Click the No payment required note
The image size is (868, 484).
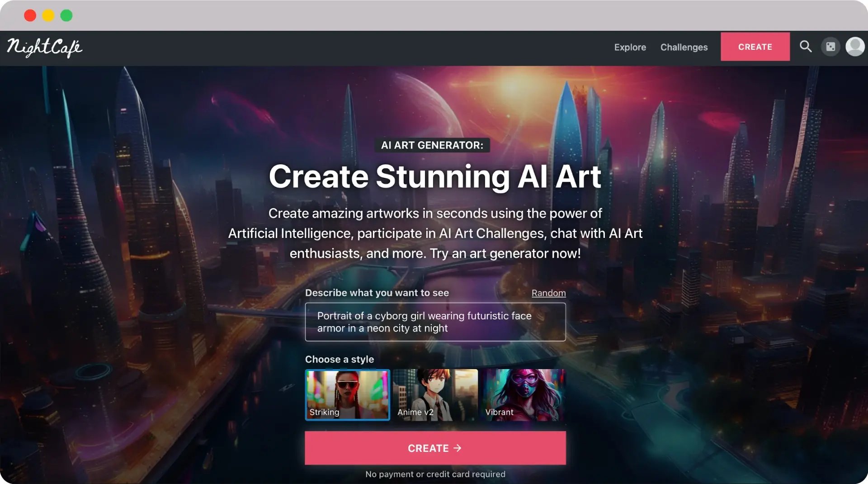(x=435, y=474)
